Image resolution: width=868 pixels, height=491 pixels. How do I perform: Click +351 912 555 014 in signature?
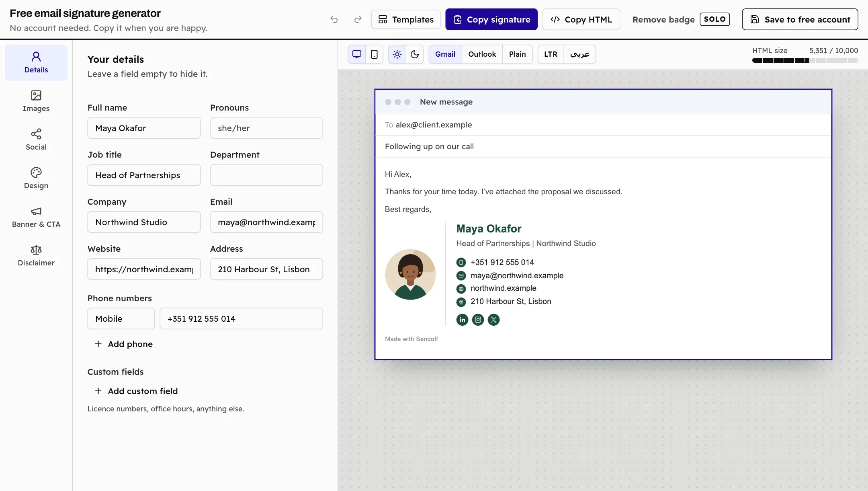(x=502, y=262)
